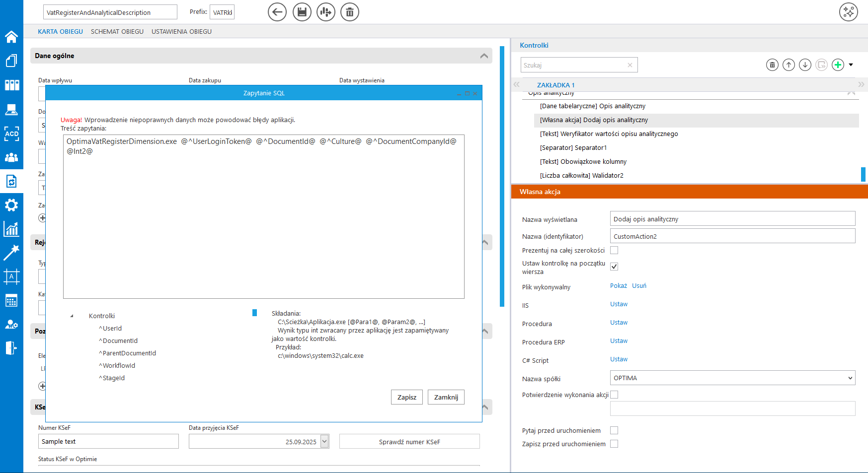
Task: Collapse the Kontrolki tree node
Action: 72,316
